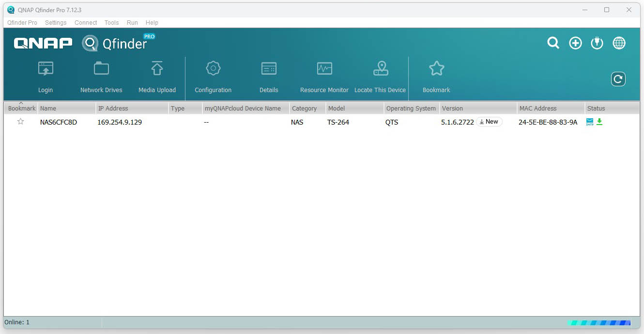
Task: Launch the Media Upload tool
Action: click(x=157, y=77)
